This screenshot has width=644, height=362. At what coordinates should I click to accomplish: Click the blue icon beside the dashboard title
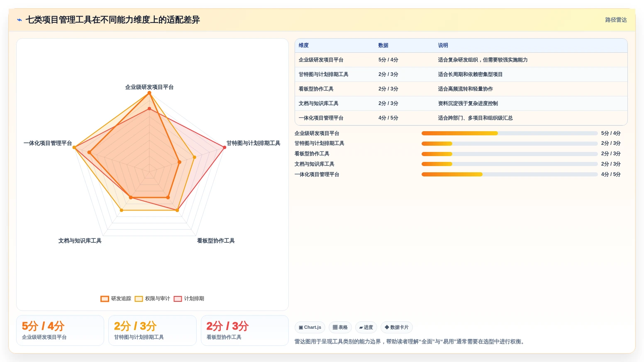[x=20, y=20]
